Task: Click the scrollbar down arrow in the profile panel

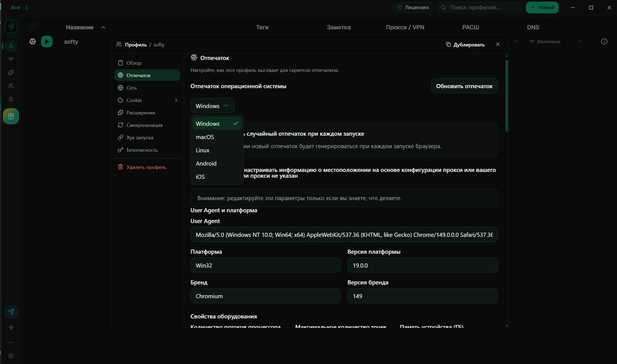Action: pos(507,326)
